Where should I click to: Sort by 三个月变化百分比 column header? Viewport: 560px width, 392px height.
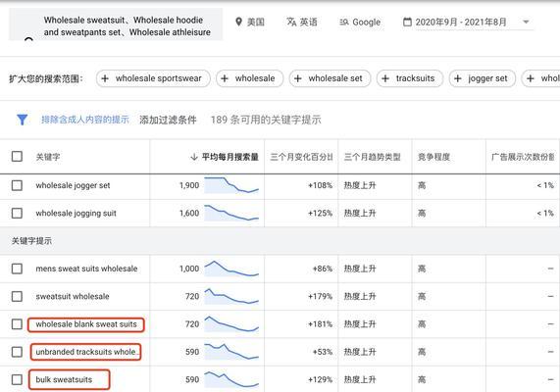(x=301, y=157)
